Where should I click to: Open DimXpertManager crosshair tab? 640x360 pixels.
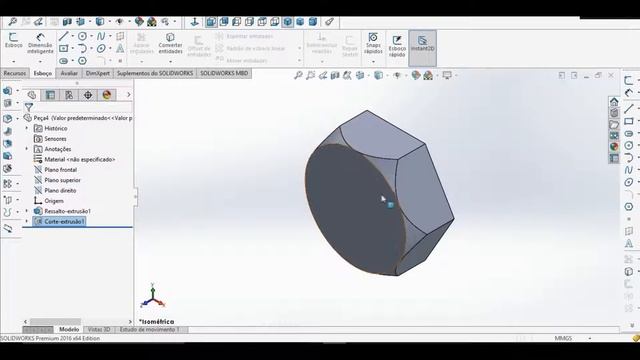(x=88, y=95)
